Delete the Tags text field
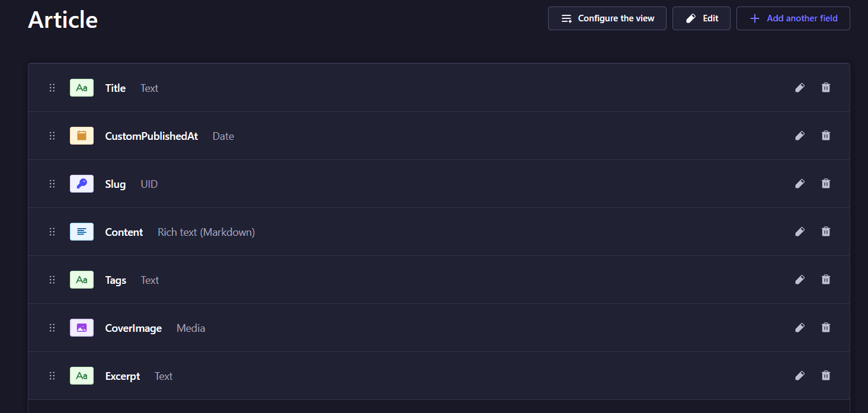The height and width of the screenshot is (413, 868). (826, 280)
